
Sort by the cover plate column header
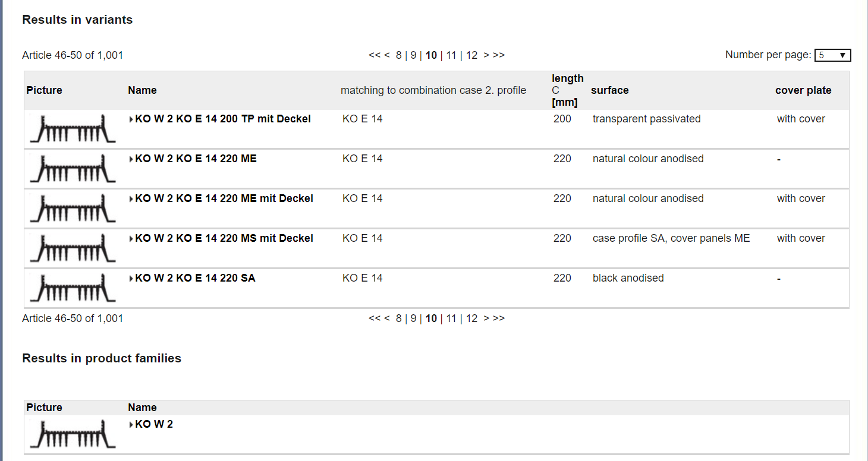coord(803,90)
